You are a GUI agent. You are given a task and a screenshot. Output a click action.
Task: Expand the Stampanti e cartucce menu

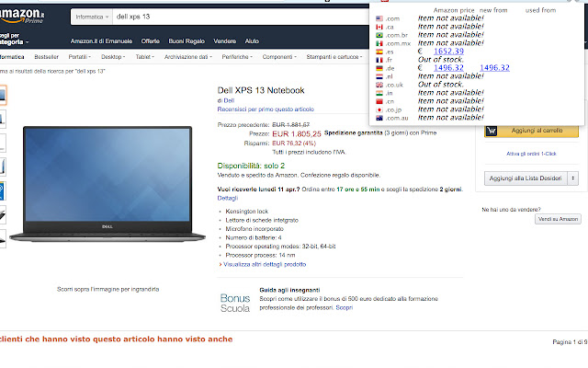tap(334, 57)
